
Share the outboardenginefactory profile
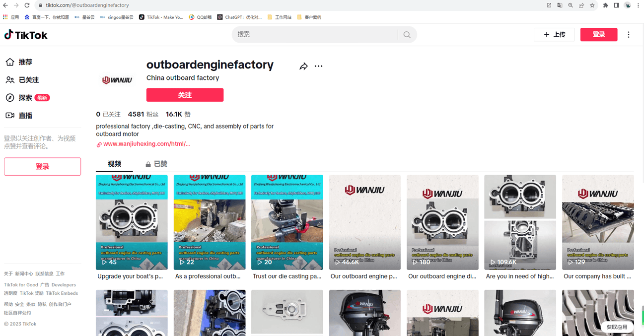coord(303,66)
